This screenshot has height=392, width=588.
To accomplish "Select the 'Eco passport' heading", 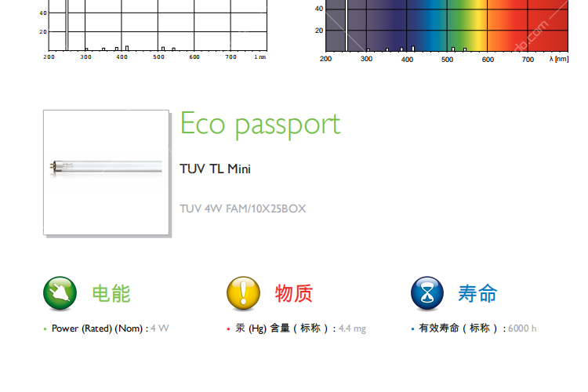I will click(x=260, y=124).
